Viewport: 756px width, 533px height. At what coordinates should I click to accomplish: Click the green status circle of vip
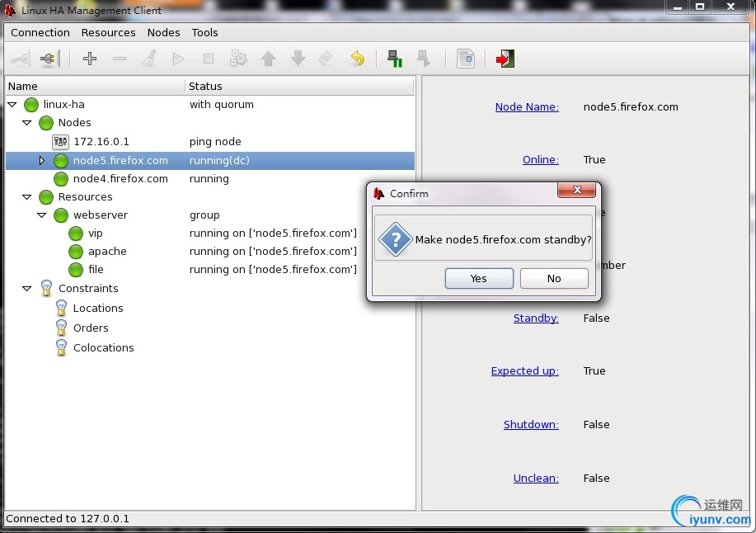click(76, 233)
